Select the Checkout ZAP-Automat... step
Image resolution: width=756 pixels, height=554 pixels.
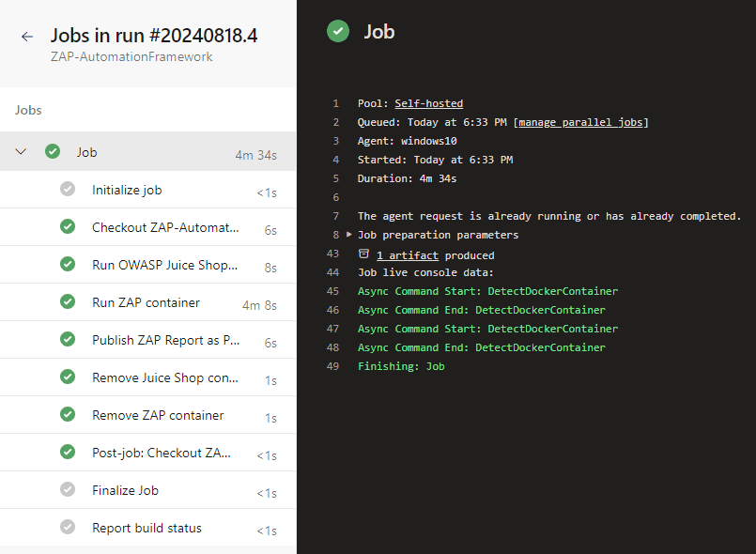point(148,227)
